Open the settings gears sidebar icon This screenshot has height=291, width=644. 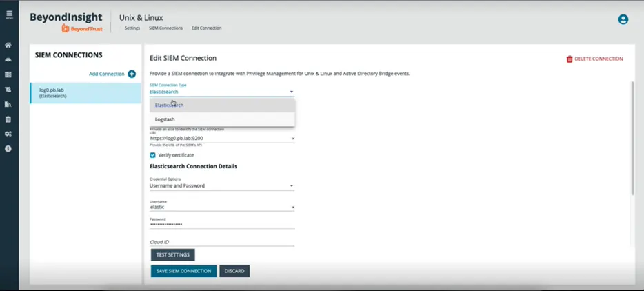click(x=8, y=134)
